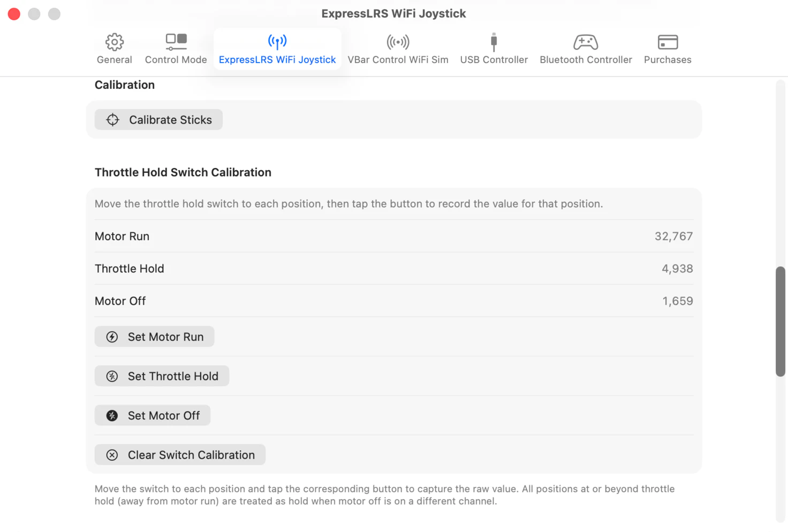Viewport: 788px width, 532px height.
Task: Reset values with Clear Switch Calibration
Action: point(180,455)
